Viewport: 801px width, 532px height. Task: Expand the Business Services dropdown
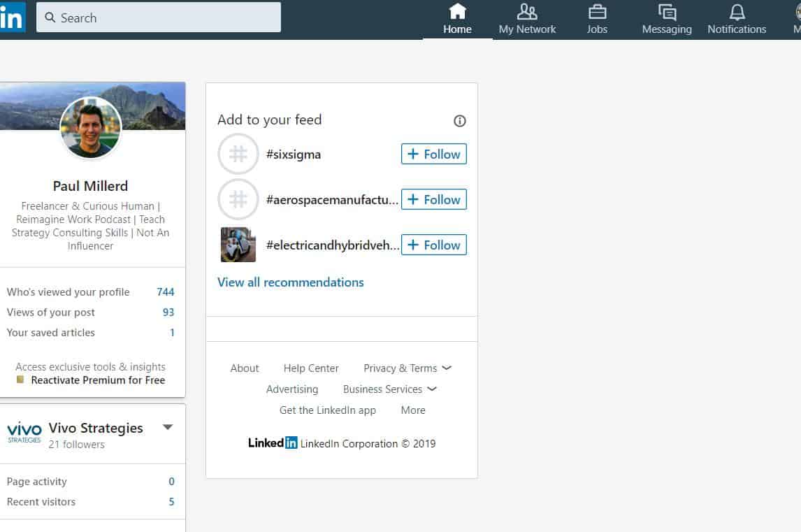tap(390, 389)
